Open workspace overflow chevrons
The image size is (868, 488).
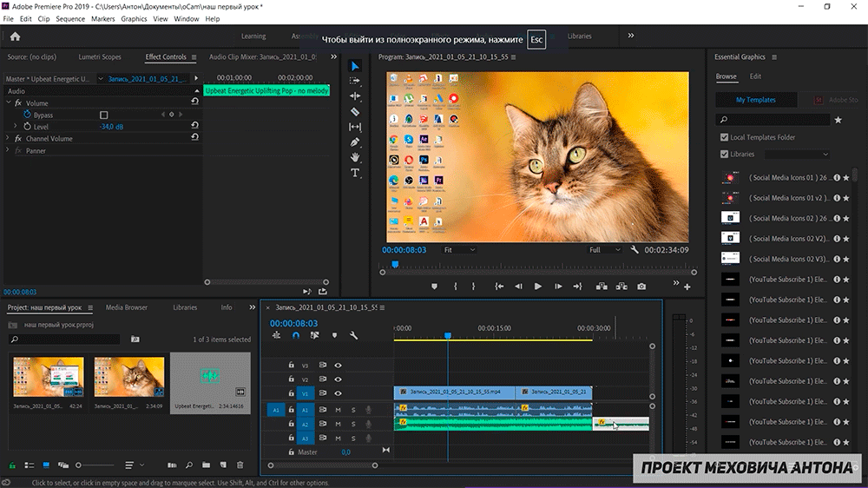pos(630,36)
